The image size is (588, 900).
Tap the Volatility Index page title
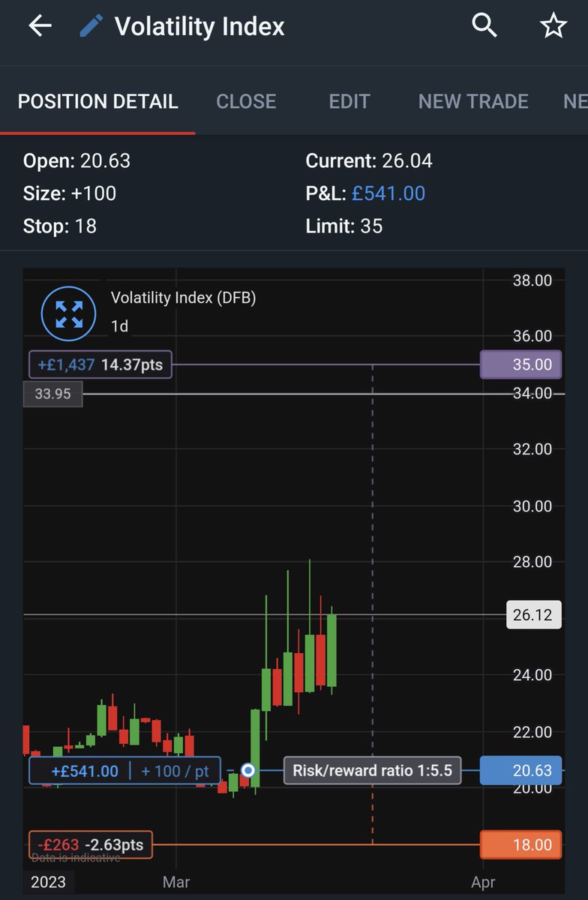click(x=199, y=27)
